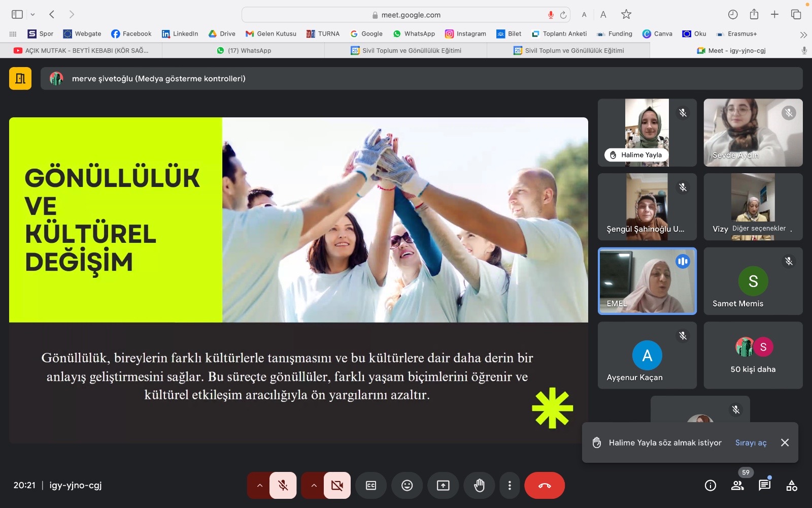Screen dimensions: 812x508
Task: Open the Gelen Kutusu bookmark
Action: coord(271,34)
